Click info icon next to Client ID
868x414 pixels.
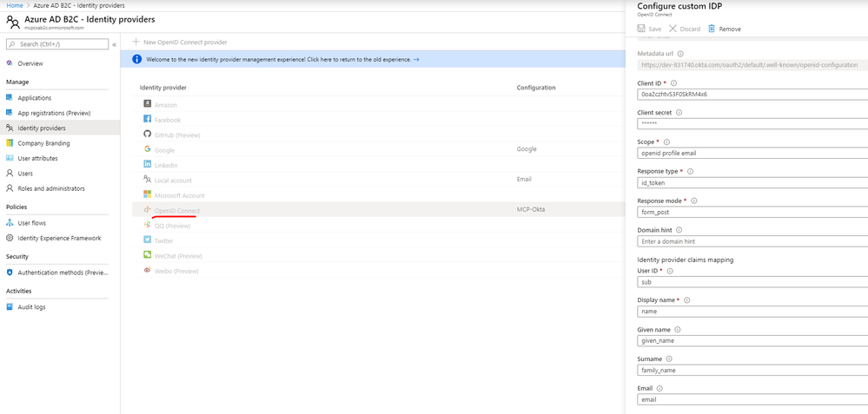coord(673,83)
